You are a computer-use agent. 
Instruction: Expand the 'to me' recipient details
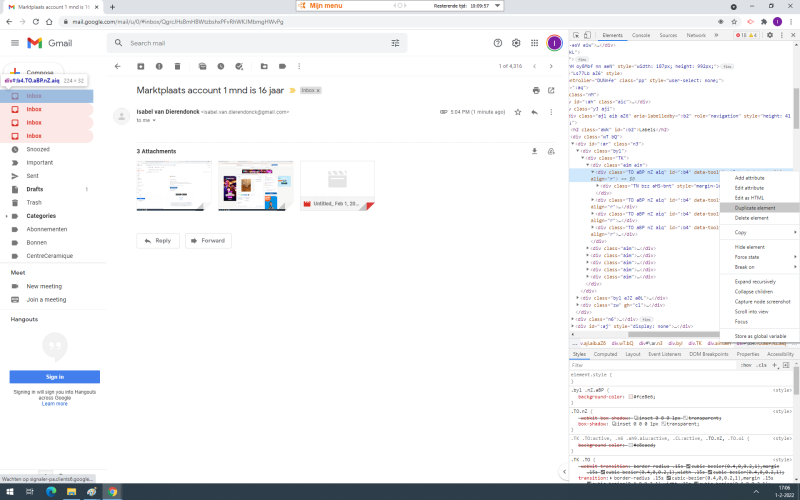154,120
